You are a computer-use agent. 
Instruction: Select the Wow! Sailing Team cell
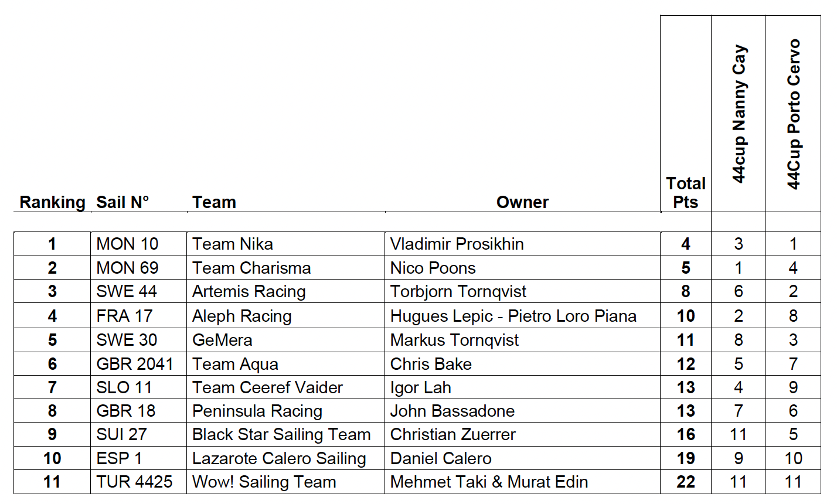pyautogui.click(x=264, y=482)
